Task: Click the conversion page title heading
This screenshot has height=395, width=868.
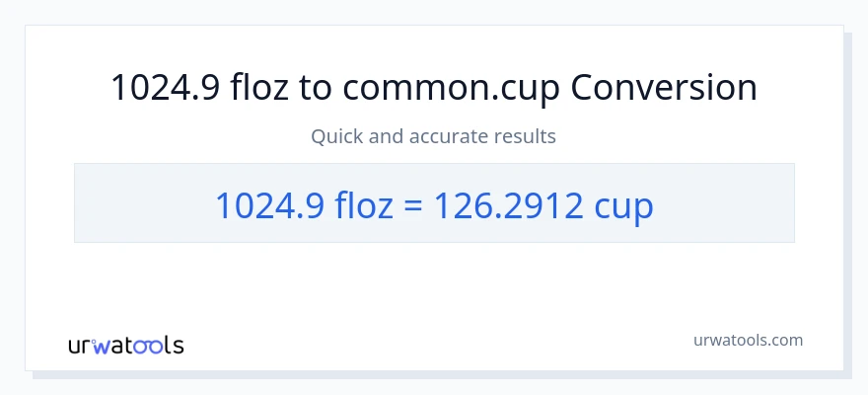Action: tap(434, 88)
